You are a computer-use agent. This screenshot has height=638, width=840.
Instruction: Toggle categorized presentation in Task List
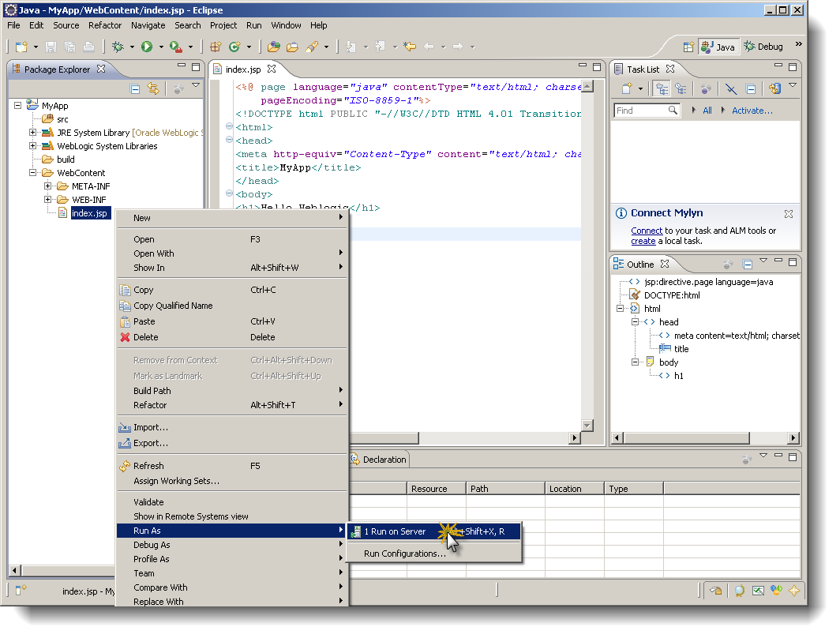pyautogui.click(x=662, y=88)
